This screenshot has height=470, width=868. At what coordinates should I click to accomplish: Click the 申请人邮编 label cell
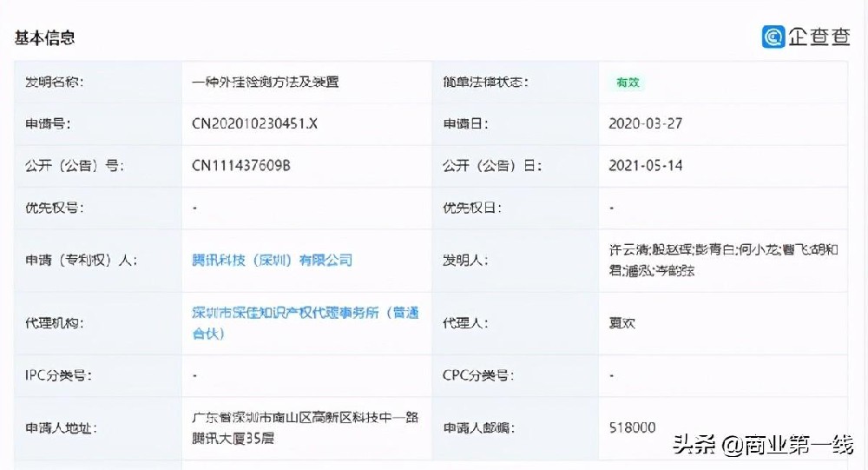pos(516,428)
